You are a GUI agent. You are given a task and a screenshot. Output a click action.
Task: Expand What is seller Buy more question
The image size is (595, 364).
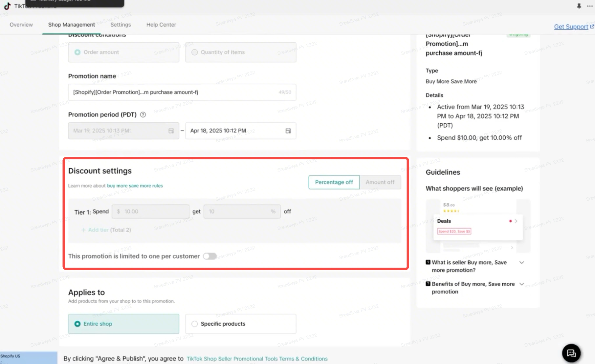[521, 262]
